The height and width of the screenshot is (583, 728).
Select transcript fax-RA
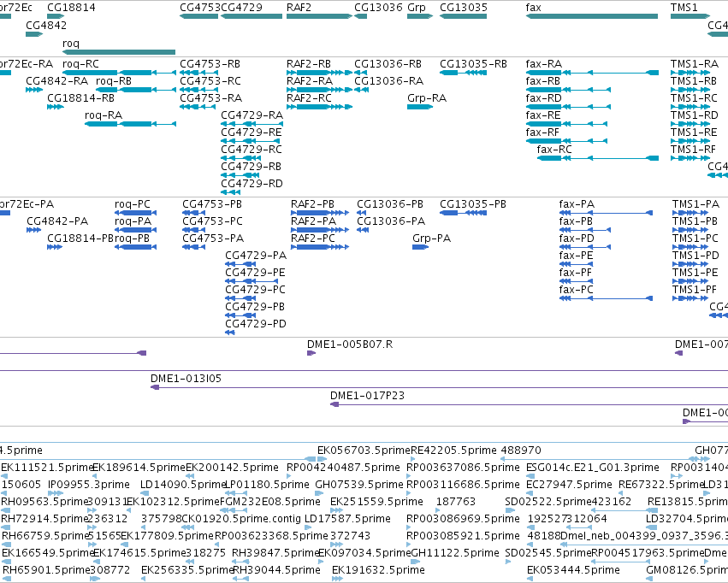point(592,73)
